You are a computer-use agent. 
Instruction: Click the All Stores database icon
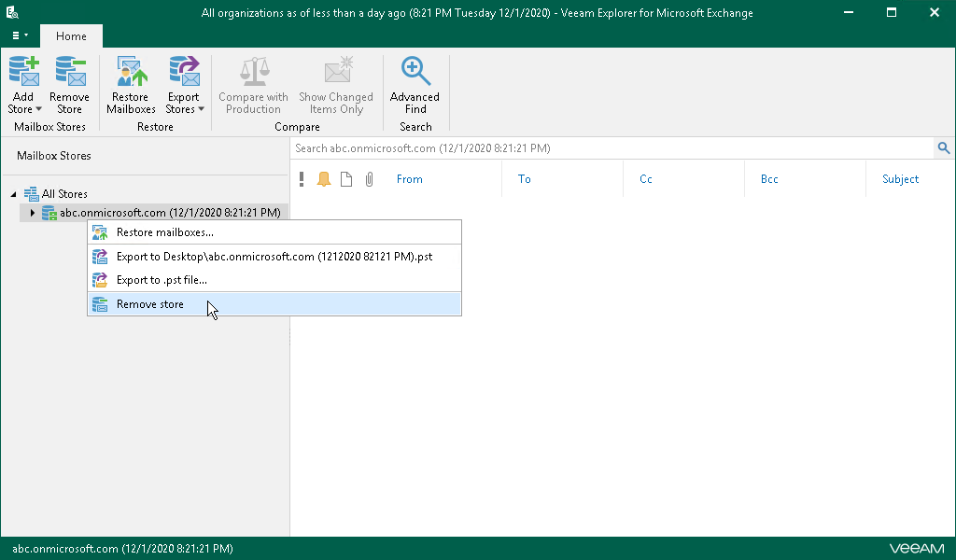click(31, 194)
